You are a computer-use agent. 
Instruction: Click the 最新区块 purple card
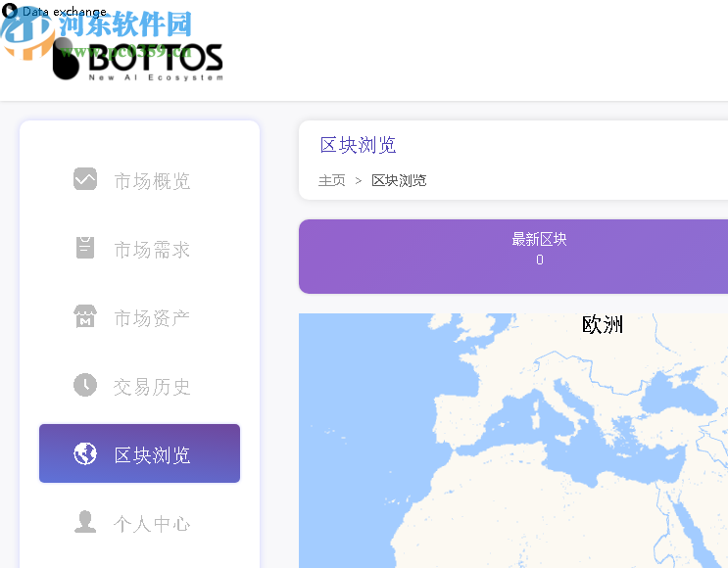coord(513,257)
